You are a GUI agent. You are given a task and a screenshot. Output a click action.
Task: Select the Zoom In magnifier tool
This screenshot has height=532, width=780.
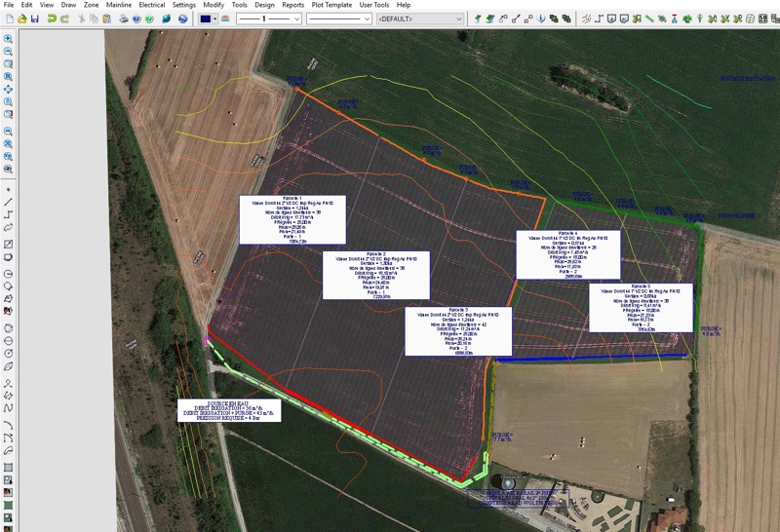pyautogui.click(x=8, y=39)
